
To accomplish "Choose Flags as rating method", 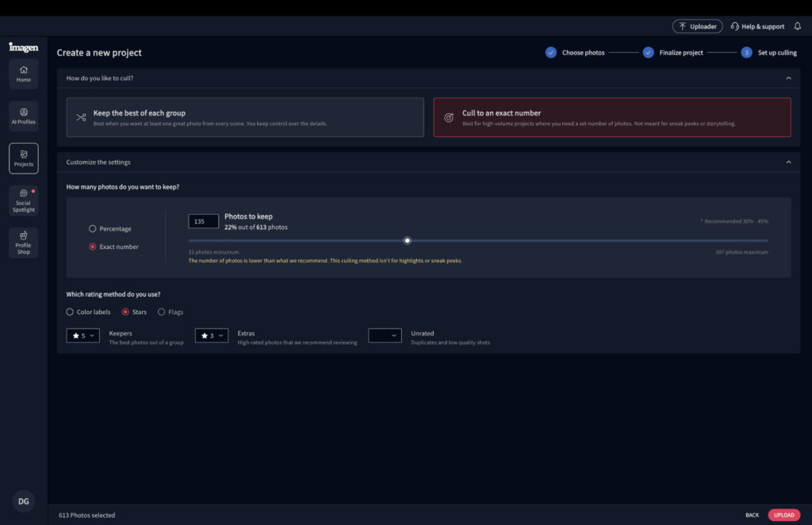I will (162, 312).
